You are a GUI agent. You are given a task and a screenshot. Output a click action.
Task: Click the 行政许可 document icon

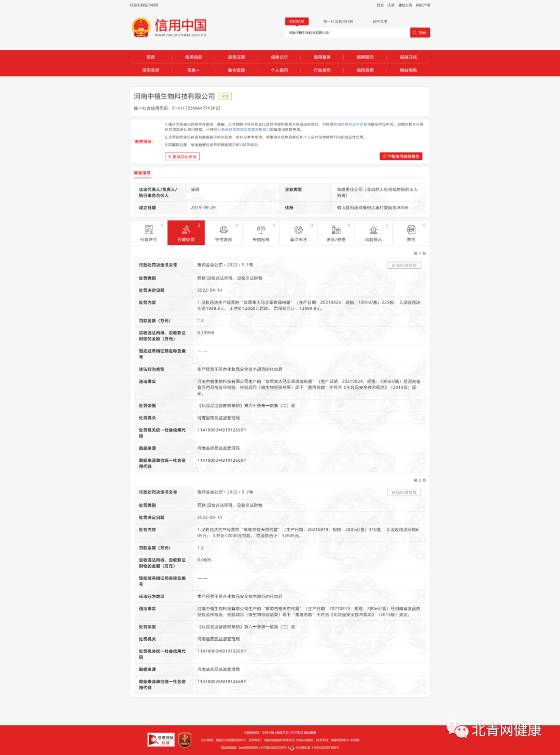pyautogui.click(x=149, y=229)
